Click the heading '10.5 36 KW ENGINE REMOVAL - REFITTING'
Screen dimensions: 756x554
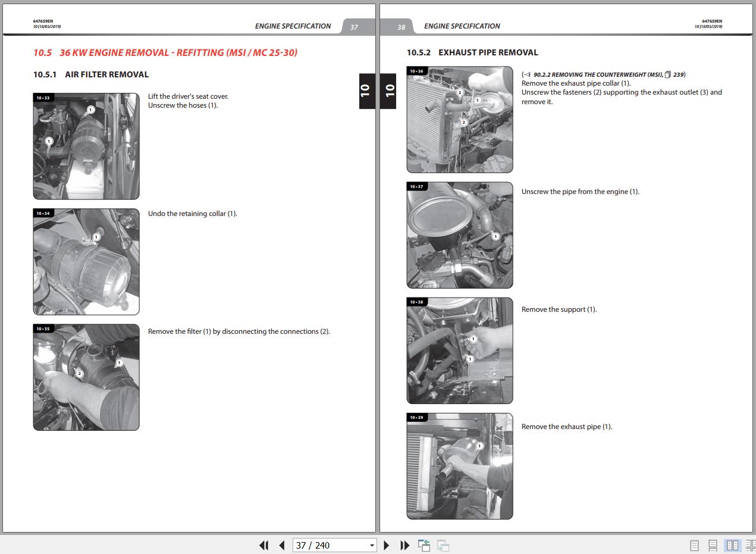(x=165, y=52)
